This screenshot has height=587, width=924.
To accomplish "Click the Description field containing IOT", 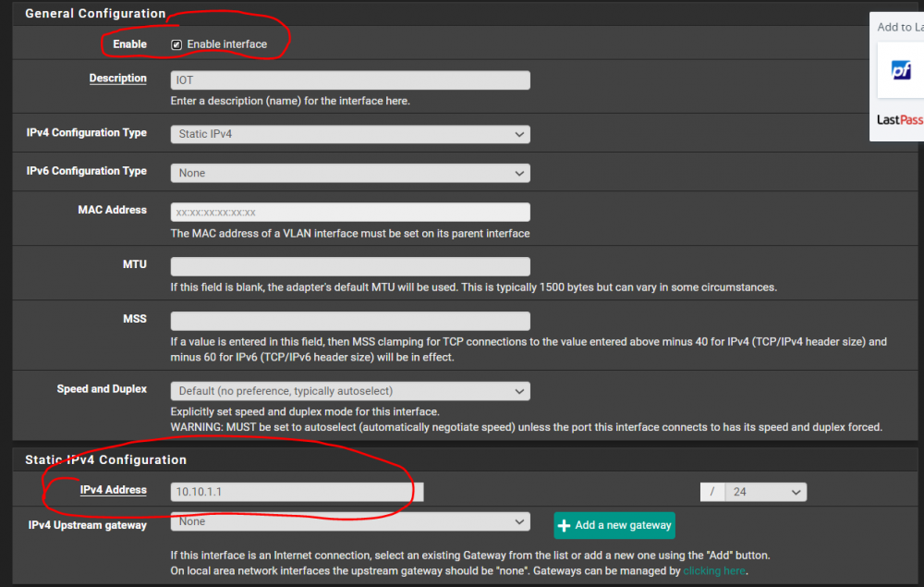I will click(350, 80).
